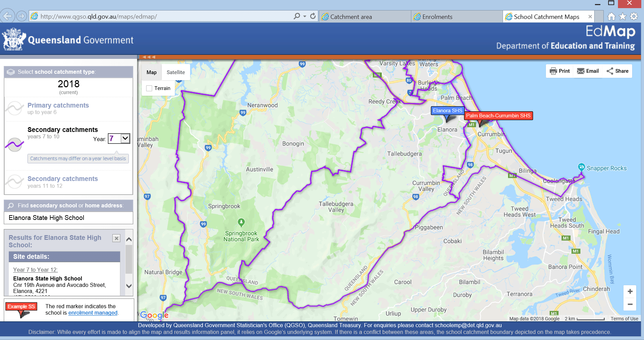Go forward with the browser Forward arrow

coord(22,16)
